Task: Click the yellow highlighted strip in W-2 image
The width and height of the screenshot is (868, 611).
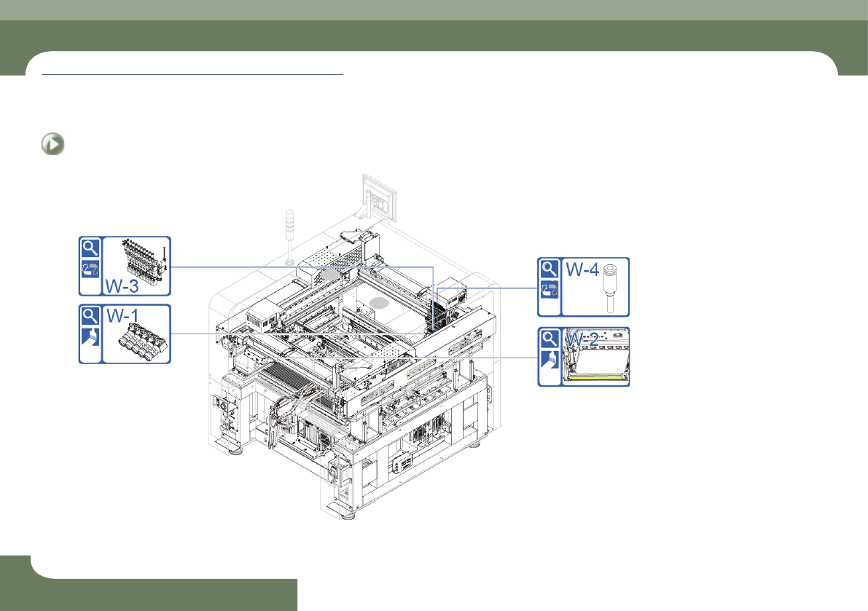Action: (595, 377)
